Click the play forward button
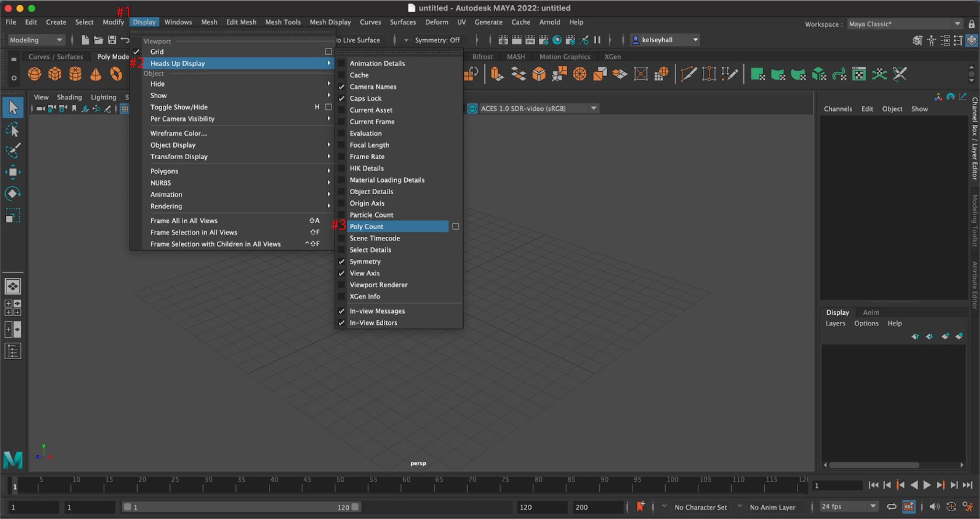Image resolution: width=980 pixels, height=519 pixels. (927, 485)
